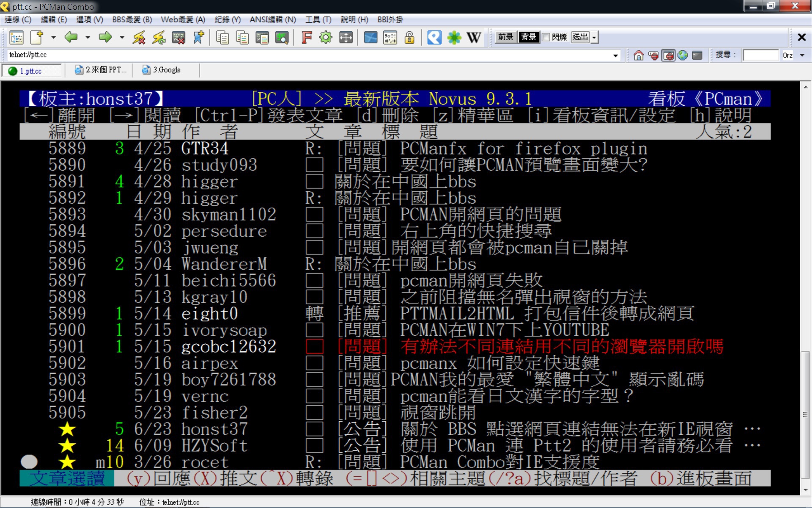This screenshot has height=508, width=812.
Task: Click the close connection icon with red X
Action: (x=178, y=38)
